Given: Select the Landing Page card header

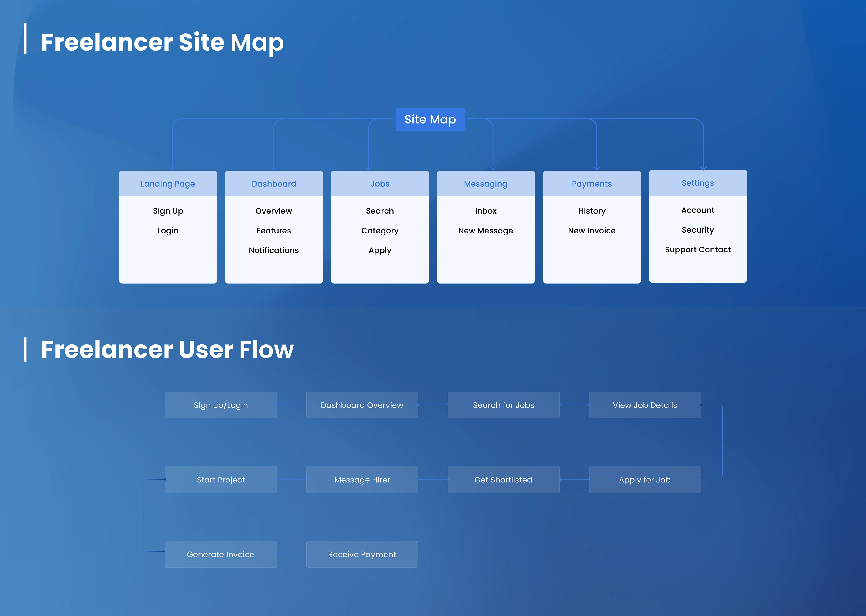Looking at the screenshot, I should [168, 184].
